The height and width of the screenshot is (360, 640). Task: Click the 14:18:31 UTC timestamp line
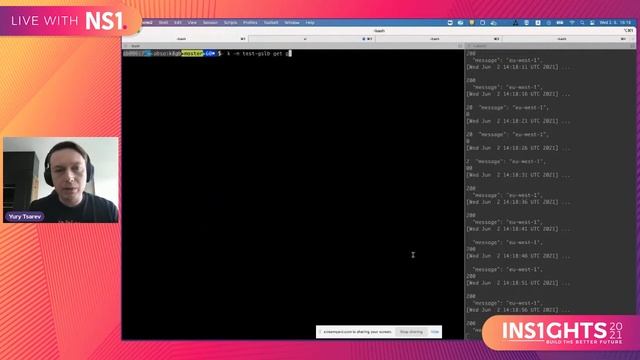(518, 175)
